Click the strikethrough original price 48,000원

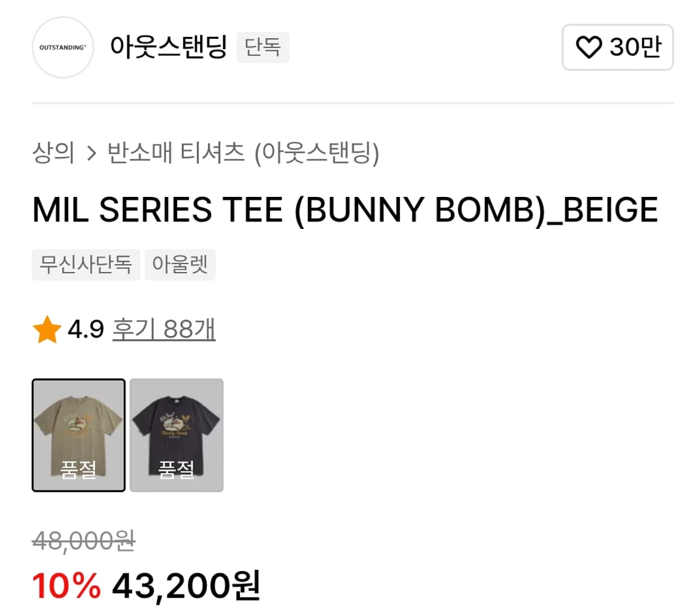click(84, 540)
